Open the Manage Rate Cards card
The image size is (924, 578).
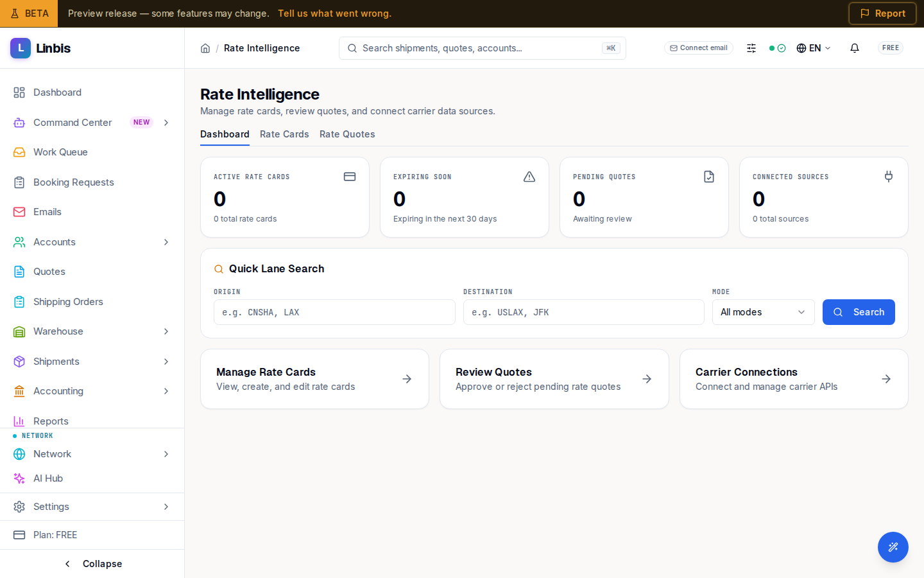pyautogui.click(x=314, y=379)
